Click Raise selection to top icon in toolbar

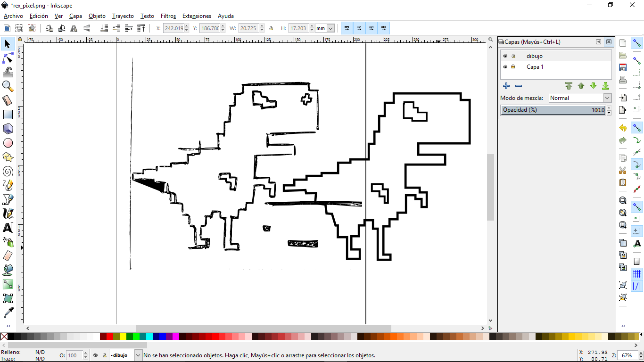[x=140, y=28]
